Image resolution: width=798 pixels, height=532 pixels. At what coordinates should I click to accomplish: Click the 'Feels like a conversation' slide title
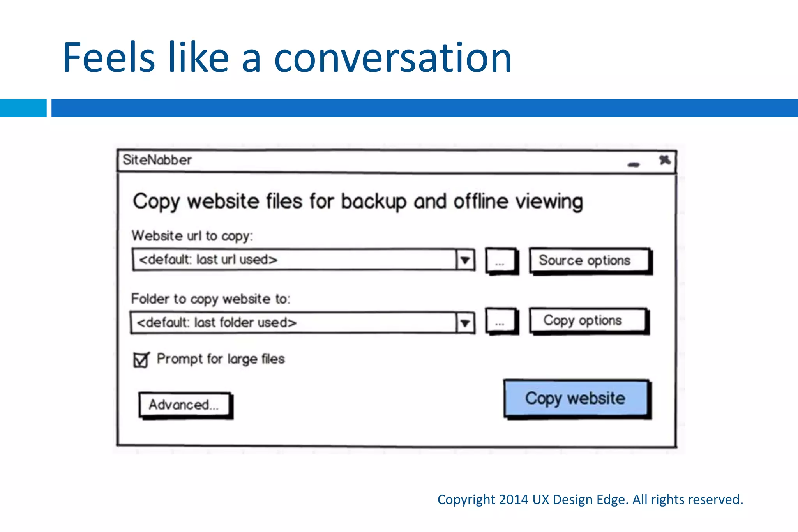(287, 57)
